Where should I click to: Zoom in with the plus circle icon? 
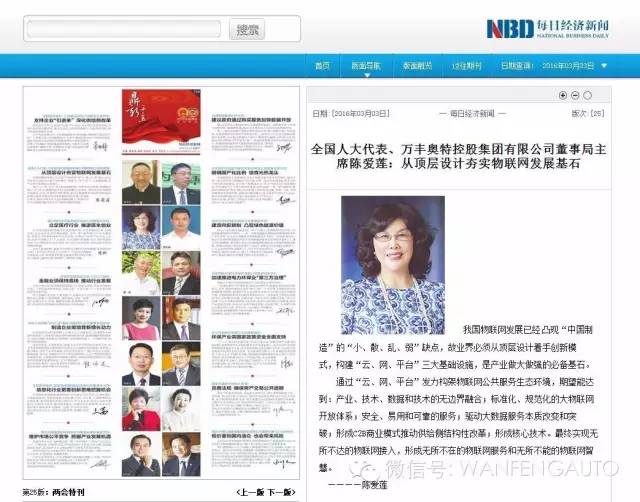click(563, 96)
